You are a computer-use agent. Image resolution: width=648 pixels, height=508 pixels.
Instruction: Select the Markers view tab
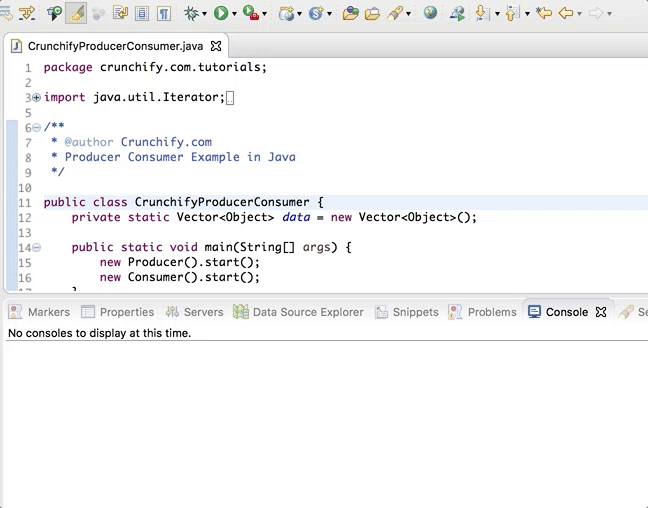click(x=48, y=312)
